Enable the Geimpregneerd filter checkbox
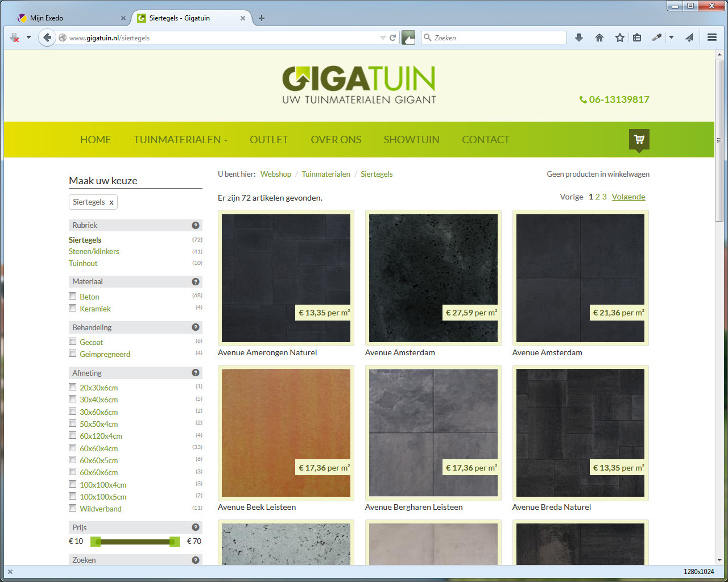 [72, 353]
